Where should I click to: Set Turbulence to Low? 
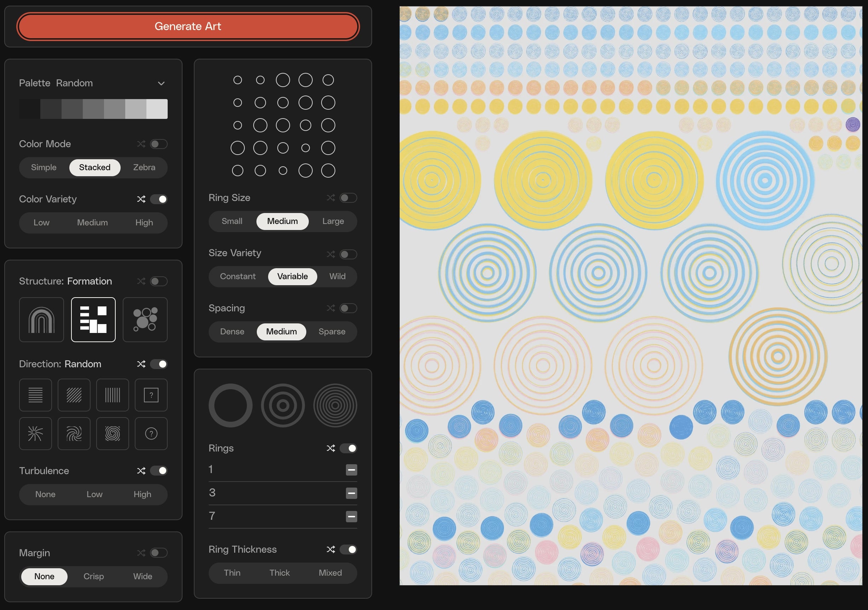[x=94, y=494]
